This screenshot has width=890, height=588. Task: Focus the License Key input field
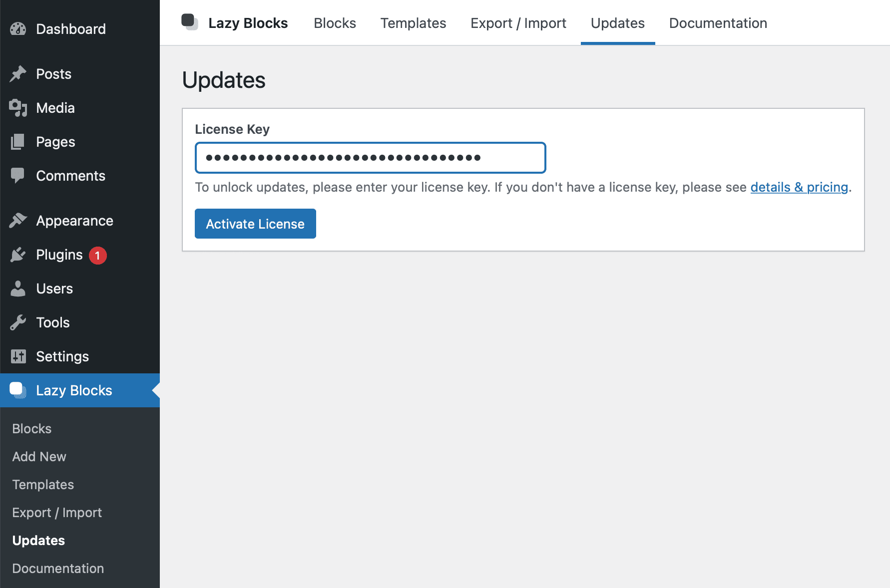point(370,158)
